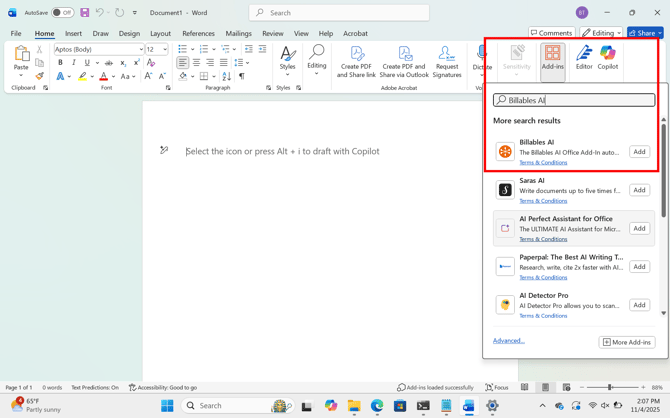Viewport: 670px width, 418px height.
Task: Add the Billables AI add-in
Action: click(x=639, y=152)
